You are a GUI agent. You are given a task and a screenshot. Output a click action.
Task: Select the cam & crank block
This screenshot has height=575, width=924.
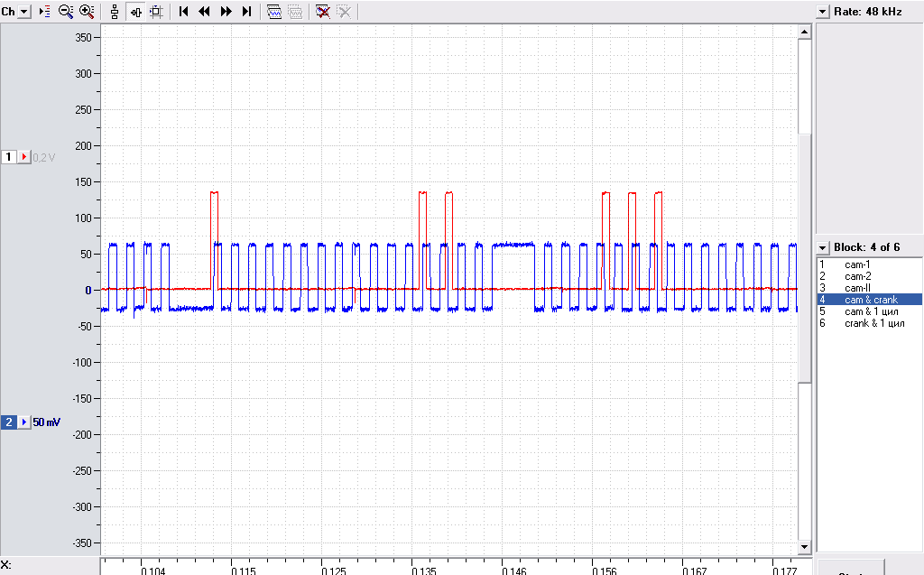click(869, 300)
